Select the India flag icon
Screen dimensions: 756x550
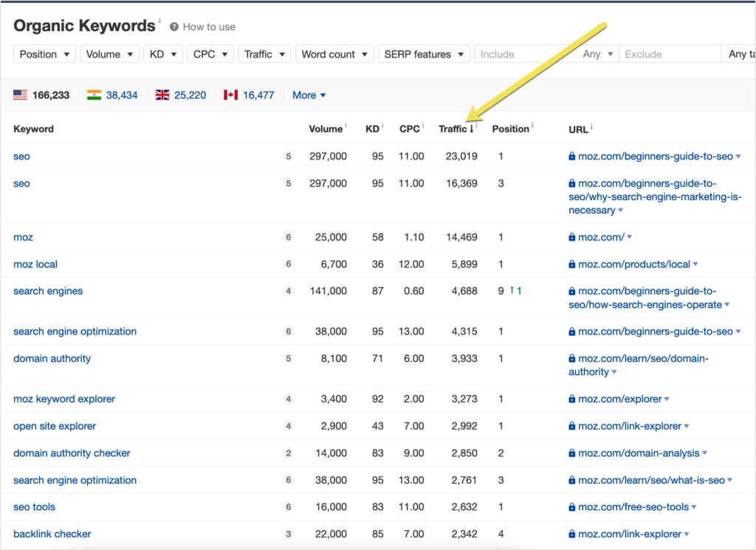94,95
